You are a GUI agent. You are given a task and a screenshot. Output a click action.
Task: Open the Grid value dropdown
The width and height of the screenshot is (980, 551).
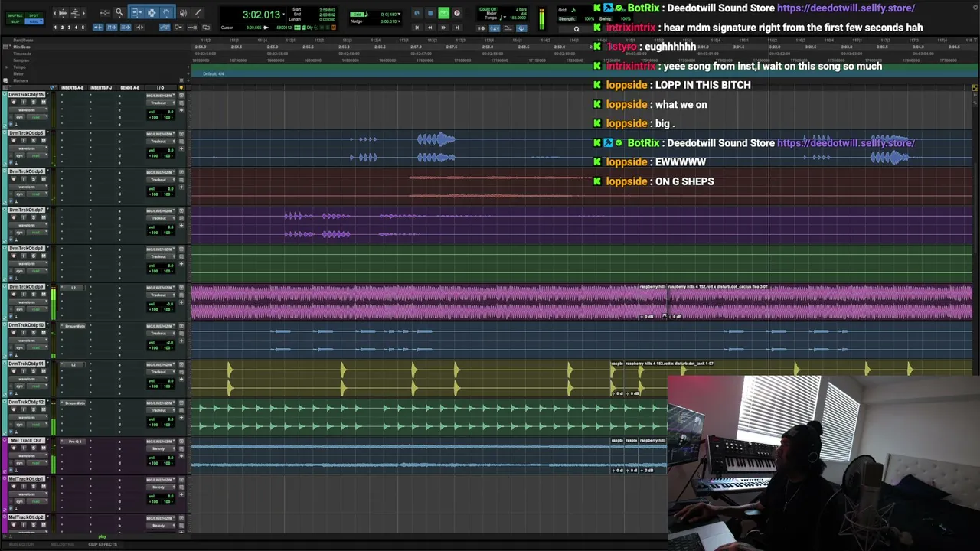click(x=399, y=15)
